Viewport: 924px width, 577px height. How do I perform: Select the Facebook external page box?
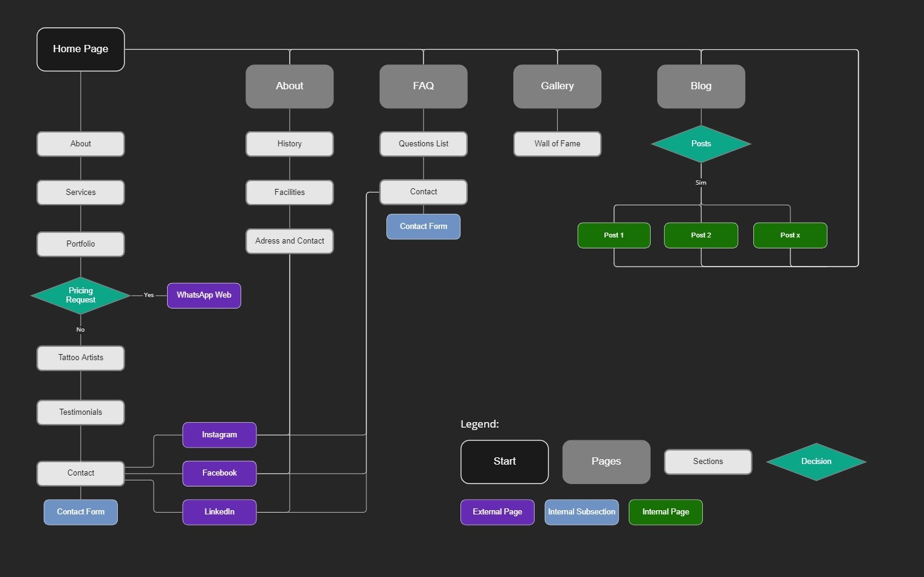click(219, 473)
